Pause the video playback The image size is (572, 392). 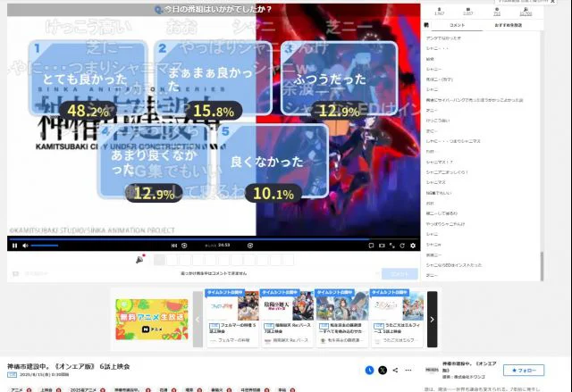(x=14, y=246)
